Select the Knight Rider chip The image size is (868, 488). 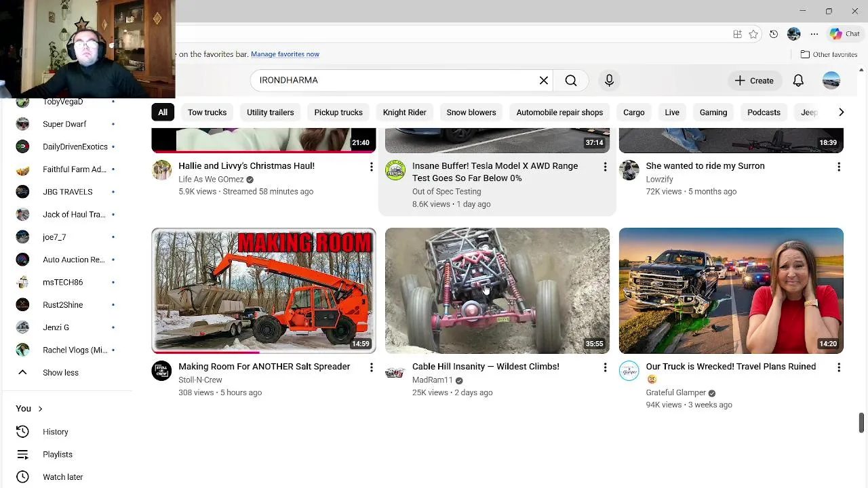click(404, 113)
